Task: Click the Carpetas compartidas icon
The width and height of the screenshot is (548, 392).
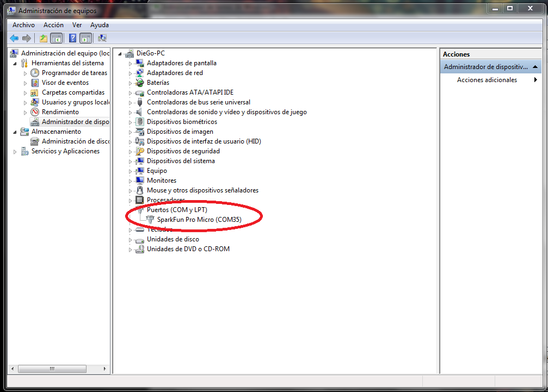Action: (x=35, y=92)
